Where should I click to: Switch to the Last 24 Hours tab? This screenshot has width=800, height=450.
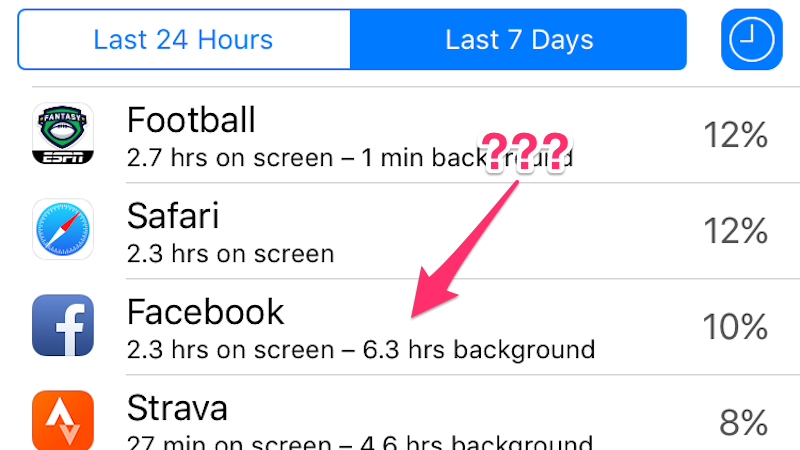tap(184, 39)
